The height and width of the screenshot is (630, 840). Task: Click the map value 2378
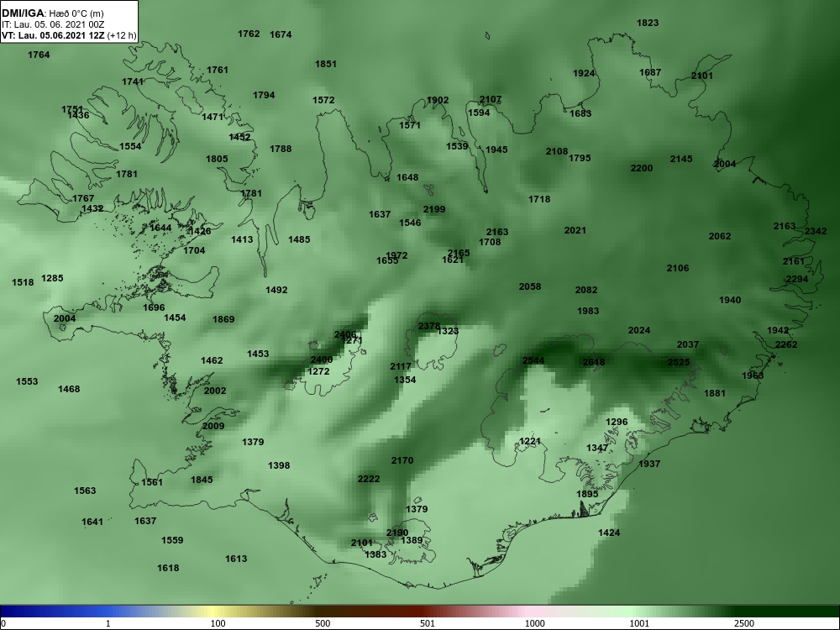[x=429, y=326]
